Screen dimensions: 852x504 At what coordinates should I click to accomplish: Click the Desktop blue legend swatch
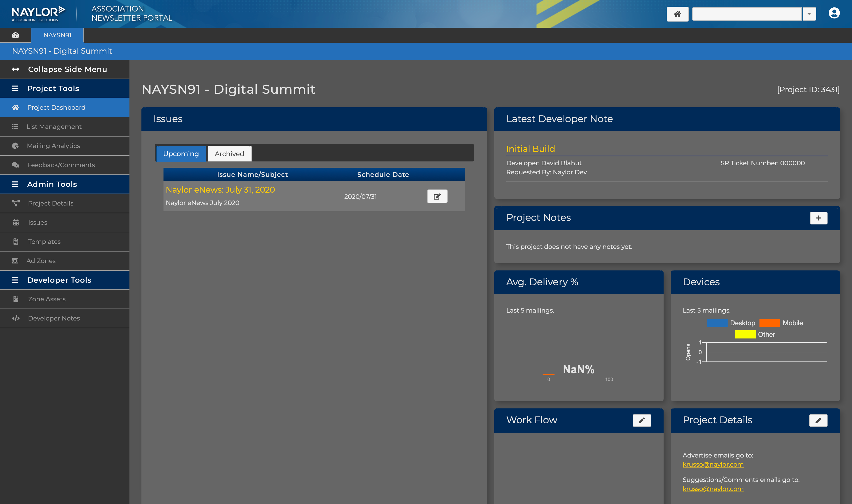click(717, 323)
